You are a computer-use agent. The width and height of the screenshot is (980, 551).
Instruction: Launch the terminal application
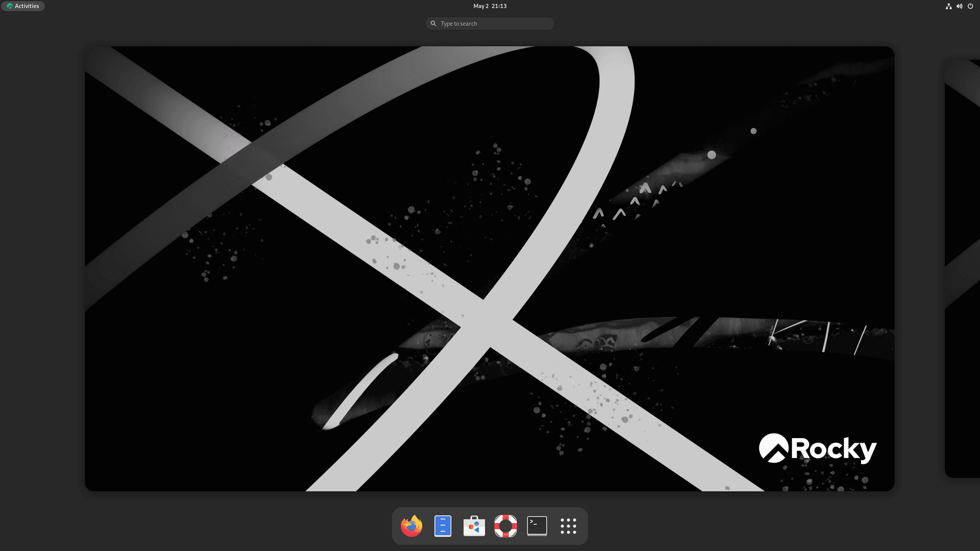[536, 525]
